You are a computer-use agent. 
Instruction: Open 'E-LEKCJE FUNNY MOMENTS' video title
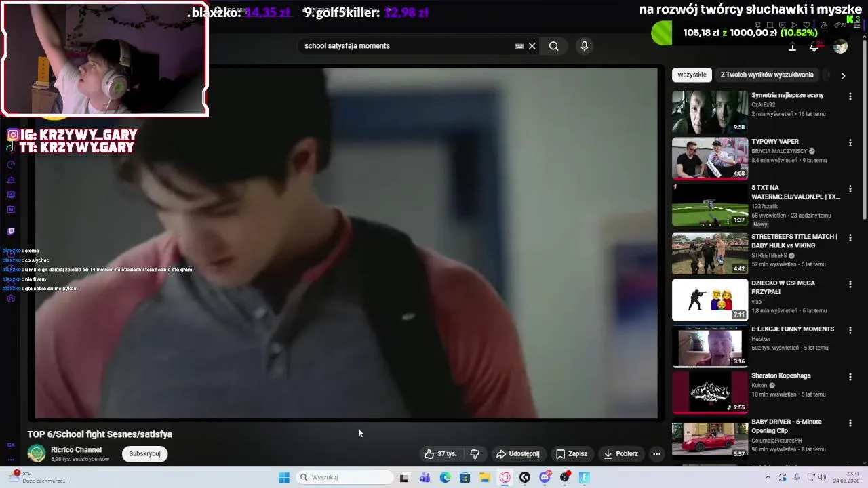(x=793, y=329)
